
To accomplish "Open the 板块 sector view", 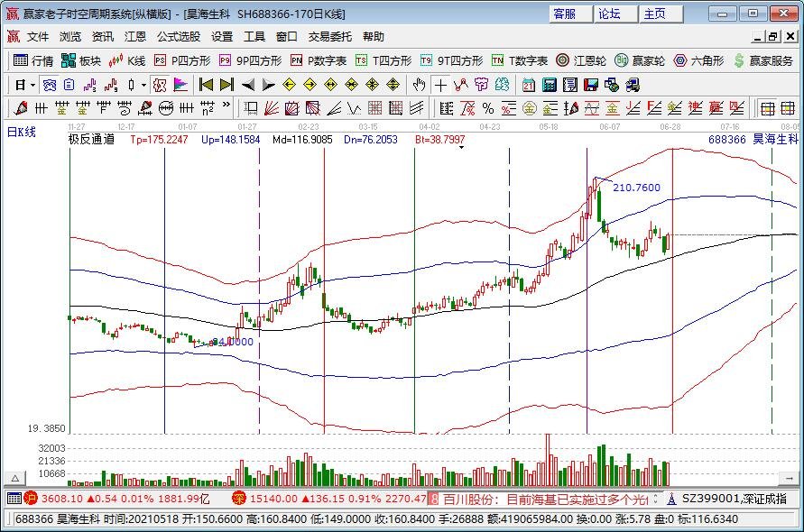I will point(81,61).
